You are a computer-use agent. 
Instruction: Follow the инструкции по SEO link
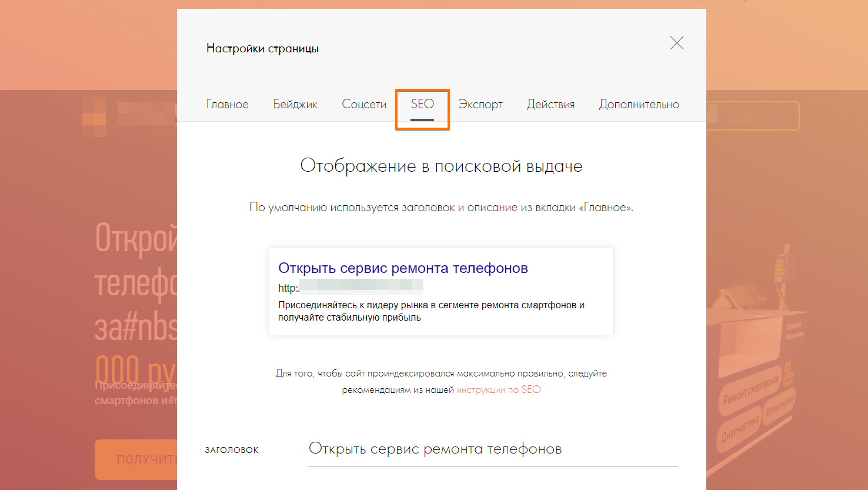pos(498,389)
